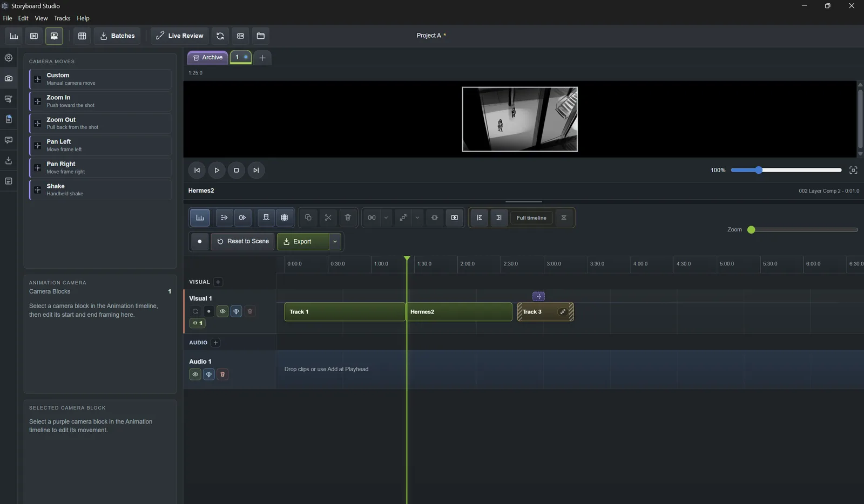This screenshot has height=504, width=864.
Task: Select scene tab 1
Action: coord(241,57)
